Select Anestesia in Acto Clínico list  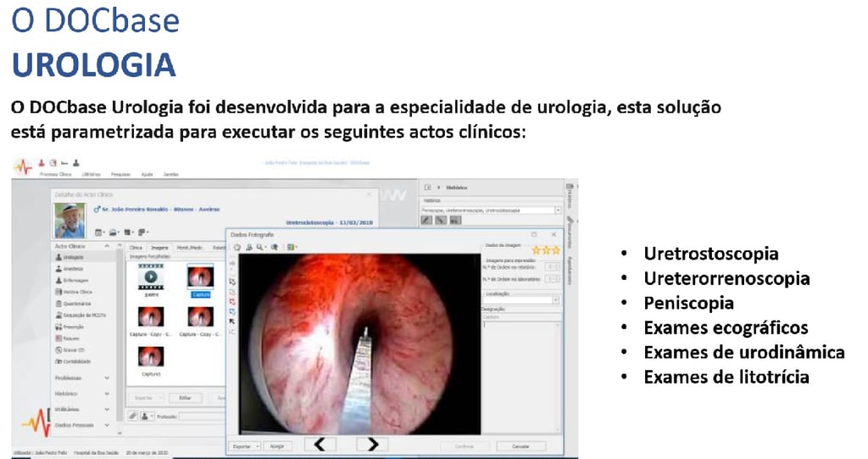click(x=70, y=269)
